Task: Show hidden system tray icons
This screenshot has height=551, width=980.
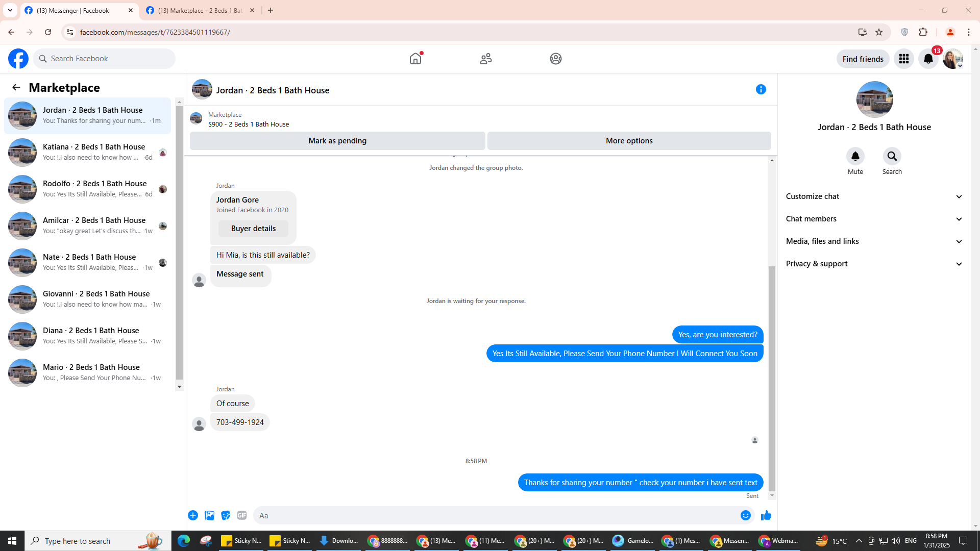Action: point(859,541)
